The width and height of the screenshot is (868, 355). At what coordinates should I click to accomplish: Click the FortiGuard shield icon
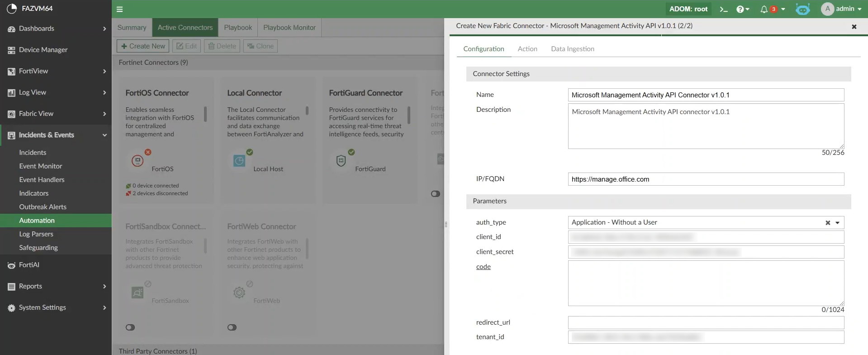tap(341, 160)
